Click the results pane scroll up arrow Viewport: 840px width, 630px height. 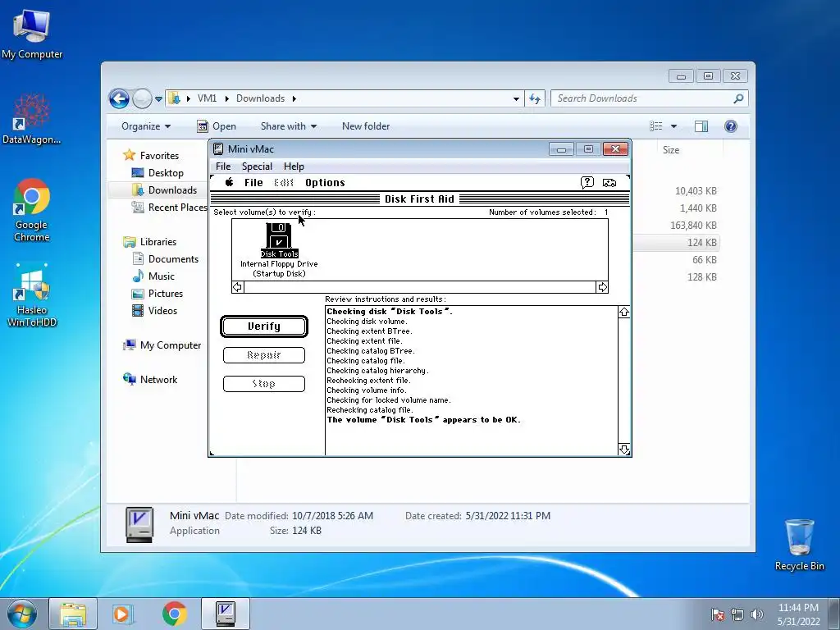coord(624,312)
